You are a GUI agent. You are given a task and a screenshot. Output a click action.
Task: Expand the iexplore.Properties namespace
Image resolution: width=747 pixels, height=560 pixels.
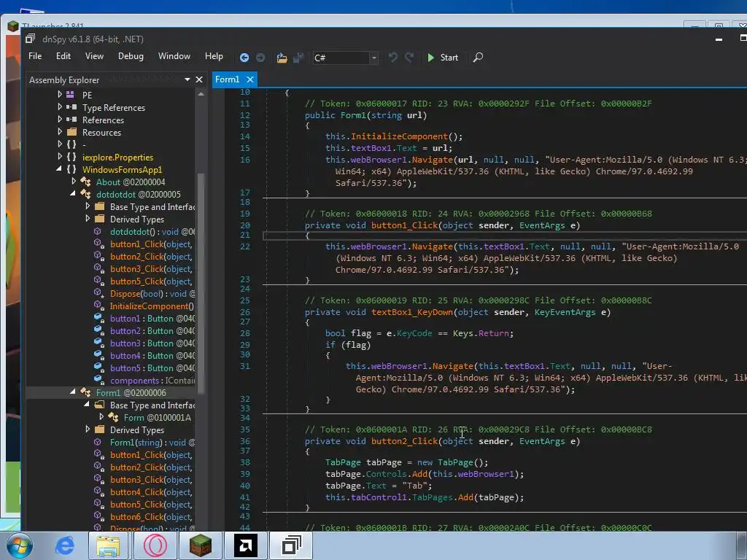(x=60, y=156)
